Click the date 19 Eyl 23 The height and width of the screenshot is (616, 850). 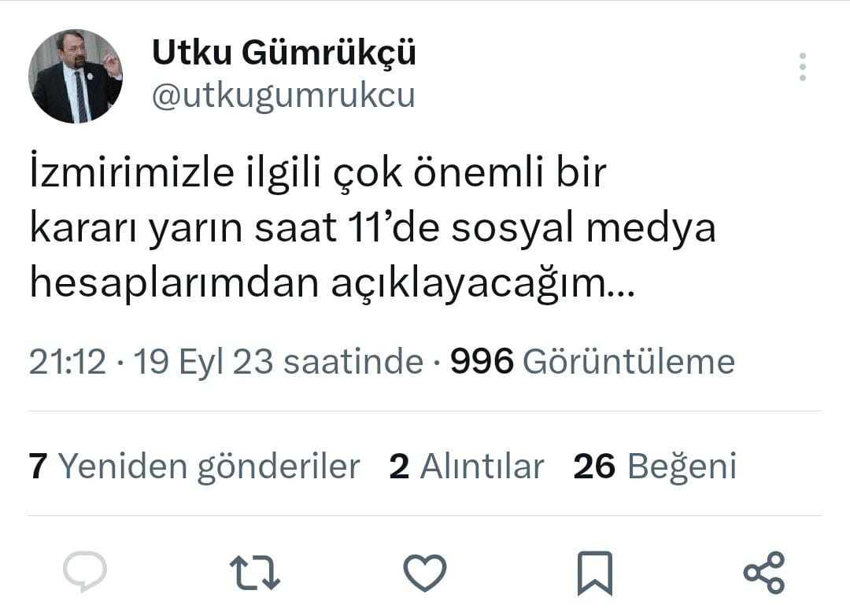[203, 362]
